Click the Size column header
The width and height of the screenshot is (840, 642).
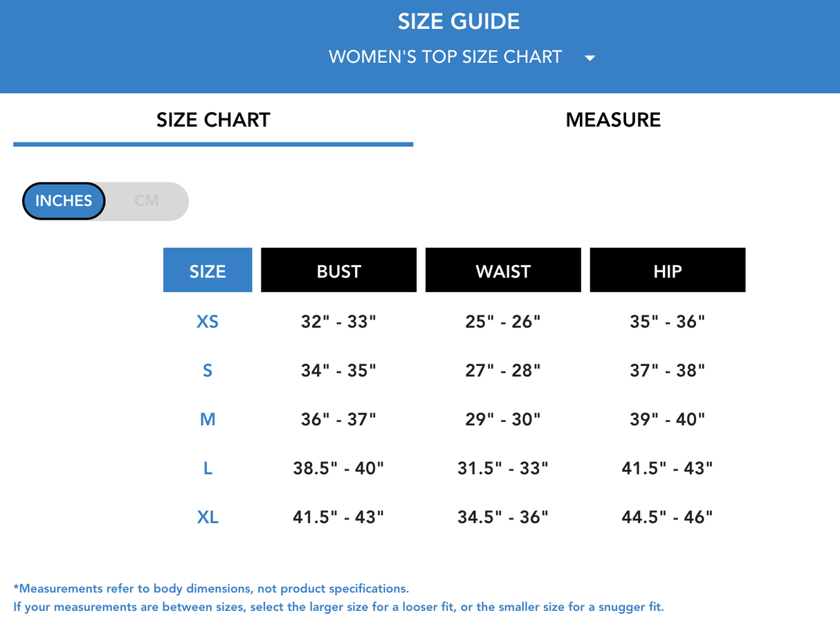pyautogui.click(x=208, y=270)
